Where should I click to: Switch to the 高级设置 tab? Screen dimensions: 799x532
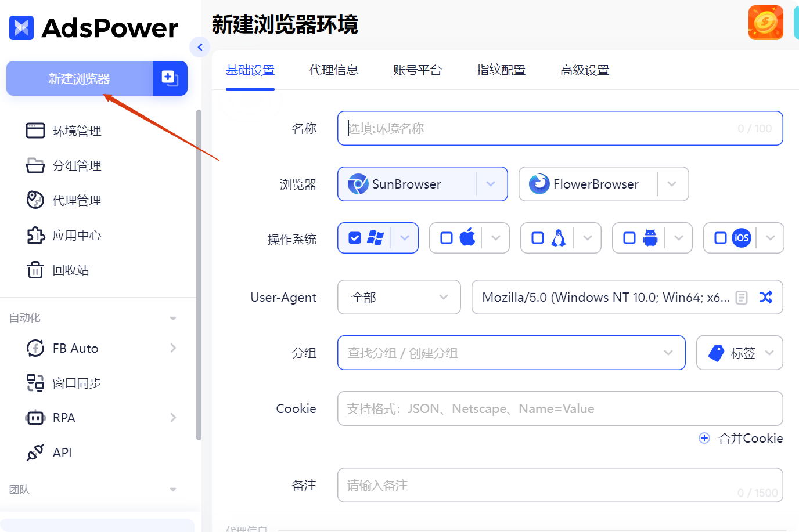(585, 70)
